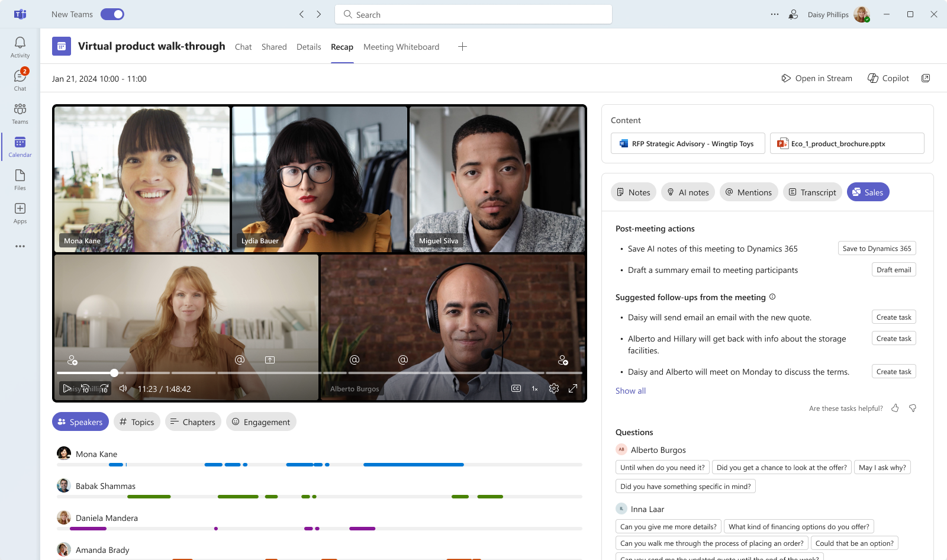Open Apps from the left sidebar
Image resolution: width=947 pixels, height=560 pixels.
click(20, 209)
